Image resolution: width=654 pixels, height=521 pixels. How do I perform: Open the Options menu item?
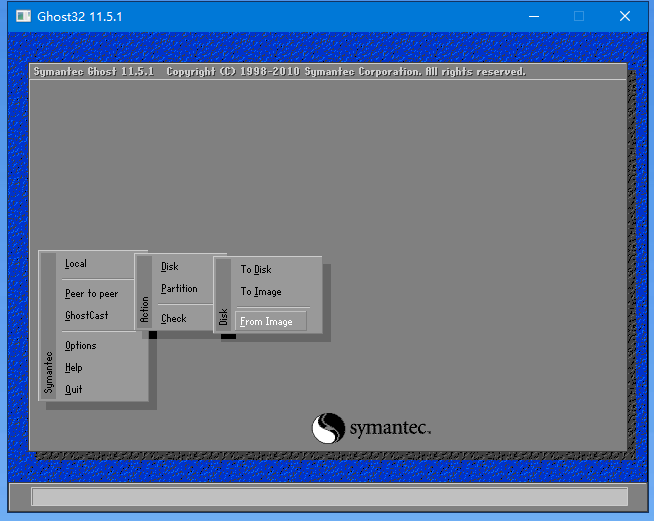[80, 345]
